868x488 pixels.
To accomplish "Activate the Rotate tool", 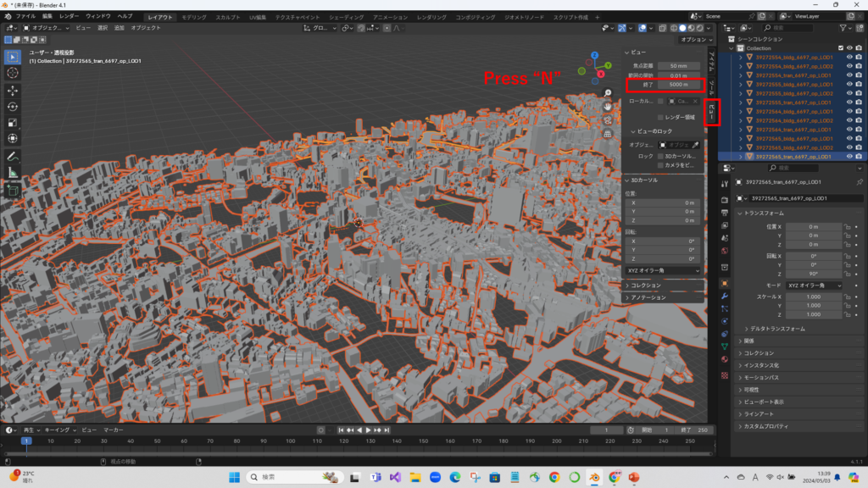I will pyautogui.click(x=13, y=106).
